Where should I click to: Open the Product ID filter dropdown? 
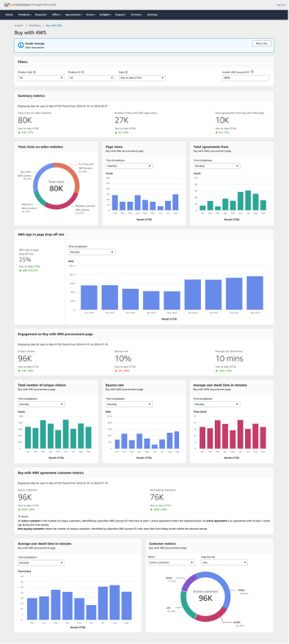pos(92,78)
